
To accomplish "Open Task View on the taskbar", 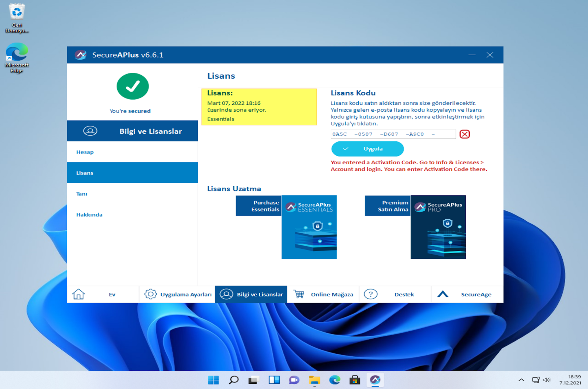I will tap(253, 380).
